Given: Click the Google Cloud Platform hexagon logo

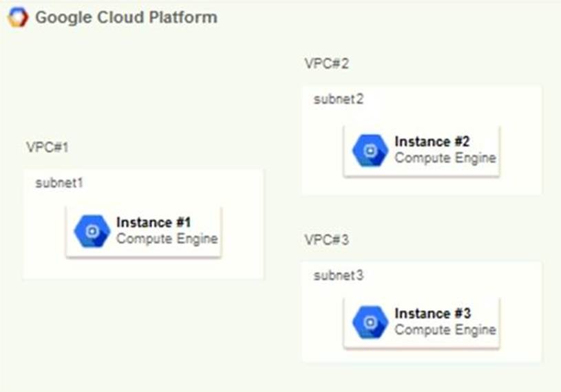Looking at the screenshot, I should coord(18,17).
